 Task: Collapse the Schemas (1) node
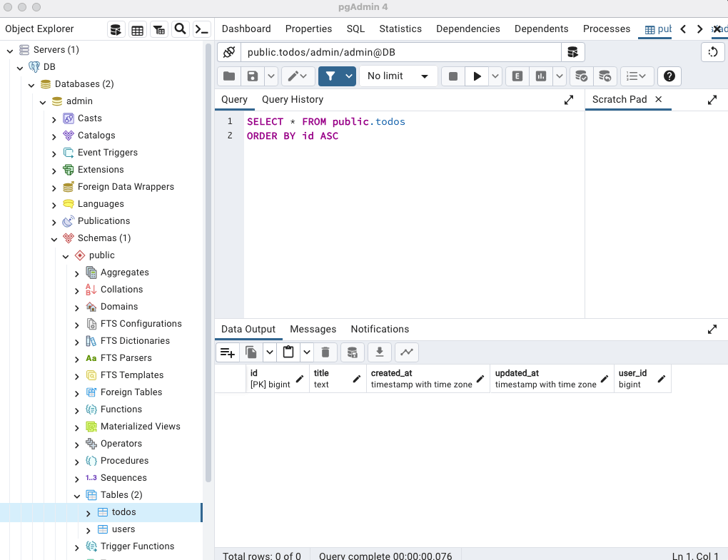coord(54,239)
